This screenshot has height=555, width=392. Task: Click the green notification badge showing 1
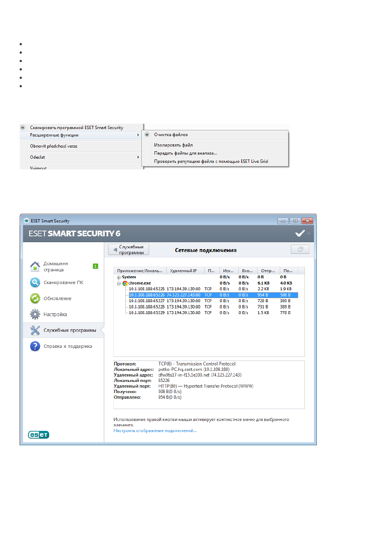(95, 266)
